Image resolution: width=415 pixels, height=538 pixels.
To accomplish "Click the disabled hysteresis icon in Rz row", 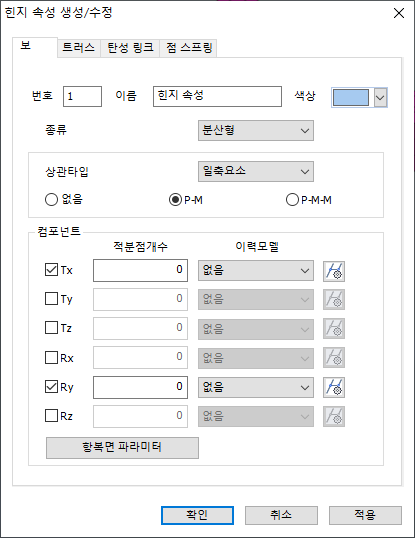I will (x=334, y=417).
